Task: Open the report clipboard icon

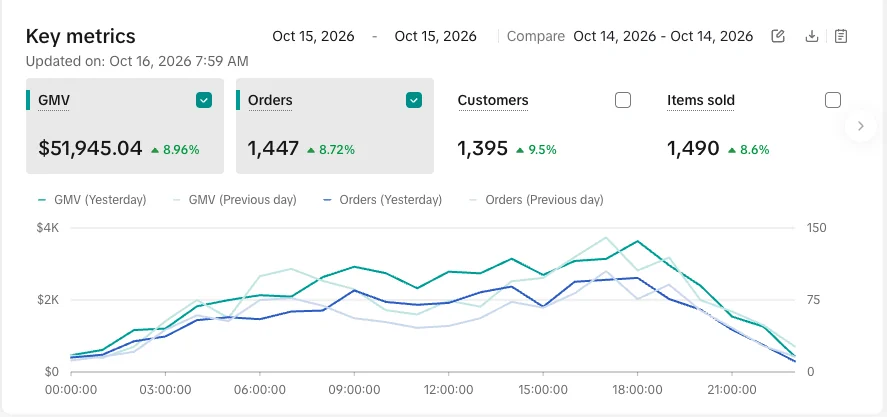Action: [841, 36]
